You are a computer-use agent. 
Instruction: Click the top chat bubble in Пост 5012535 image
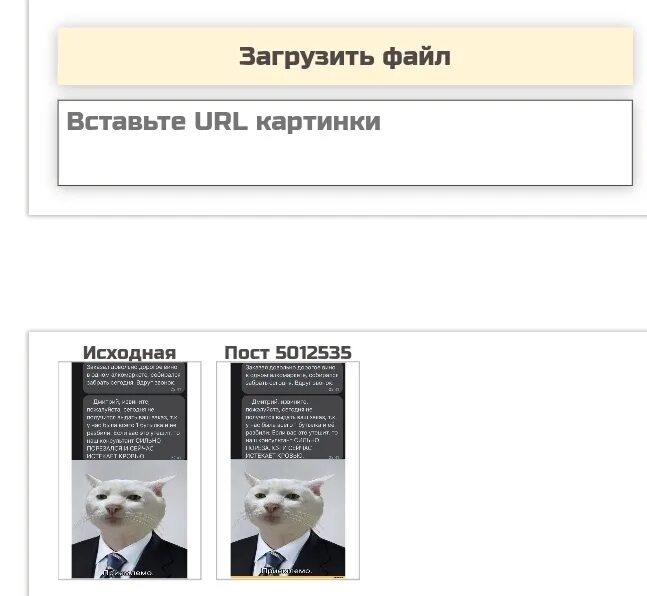click(293, 378)
